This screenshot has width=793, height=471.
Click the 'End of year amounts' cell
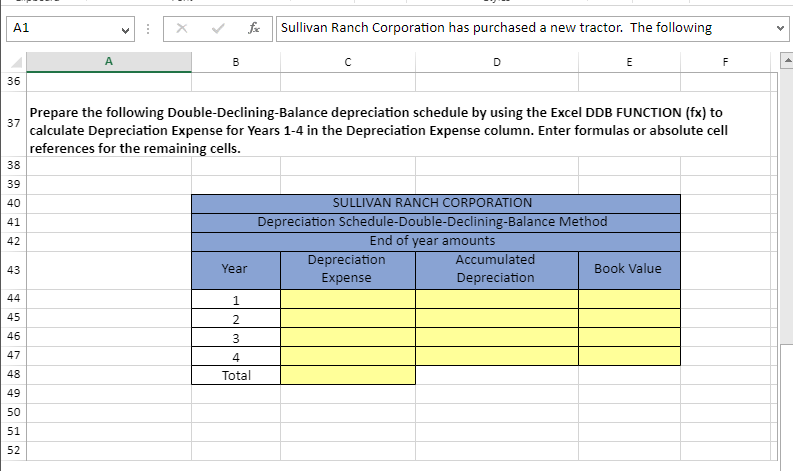click(x=436, y=241)
